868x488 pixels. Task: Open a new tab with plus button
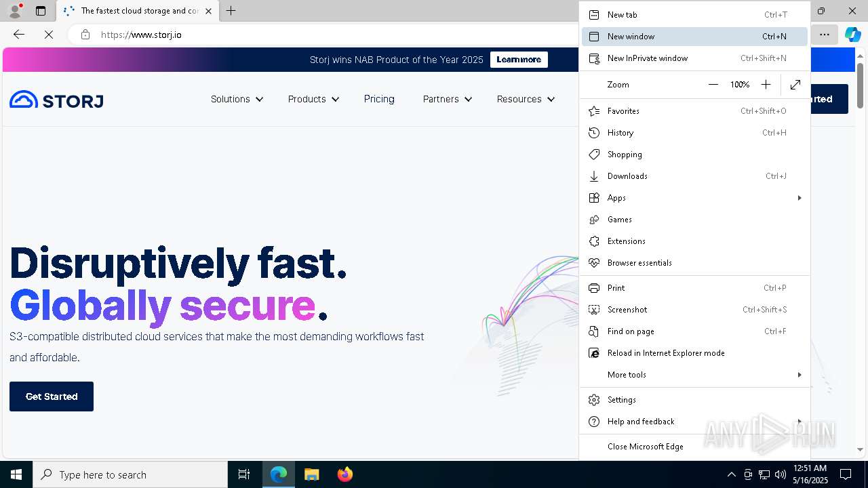click(231, 11)
